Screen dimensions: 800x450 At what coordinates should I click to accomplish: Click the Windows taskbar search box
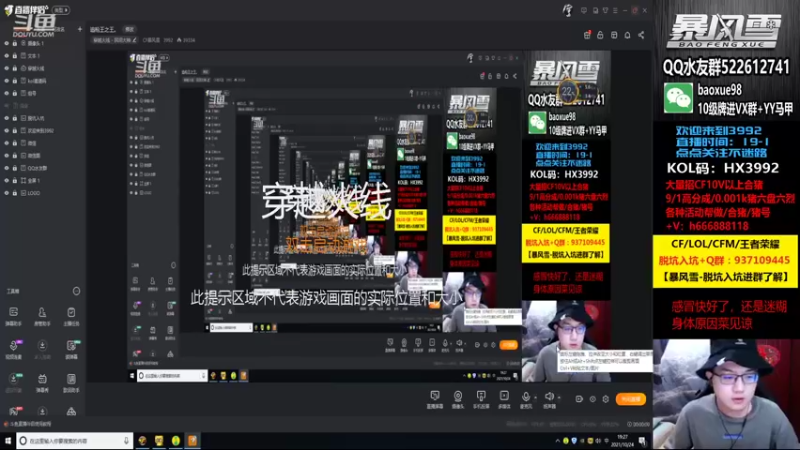[74, 441]
